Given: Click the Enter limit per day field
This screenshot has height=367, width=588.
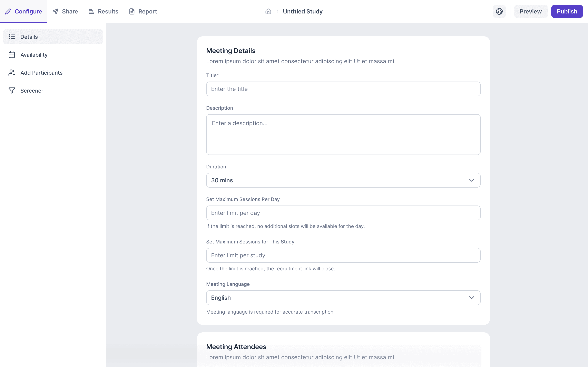Looking at the screenshot, I should point(343,213).
